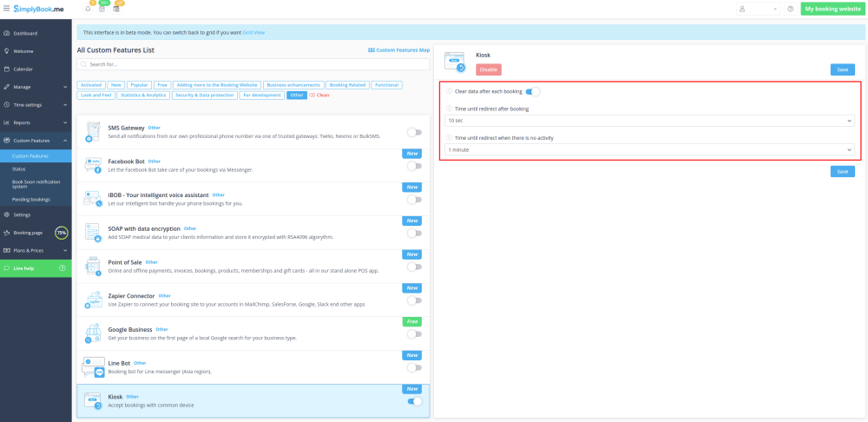The width and height of the screenshot is (868, 422).
Task: Open the notifications bell icon
Action: 88,9
